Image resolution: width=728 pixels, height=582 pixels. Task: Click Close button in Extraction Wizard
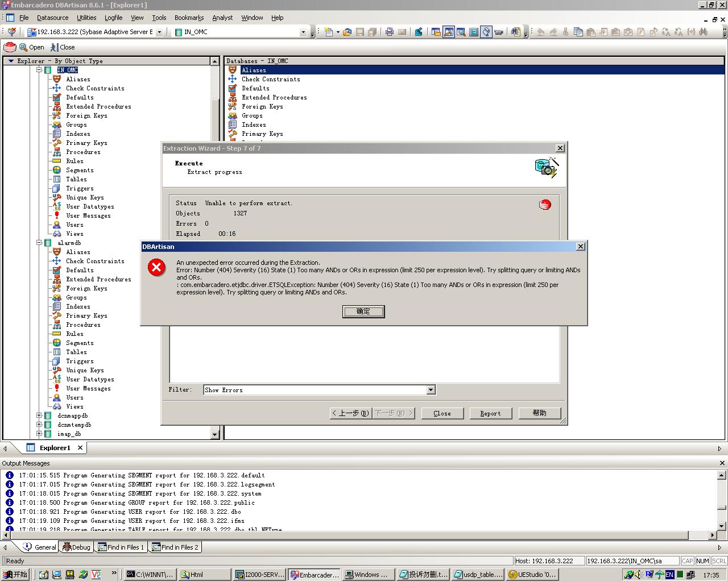point(442,413)
